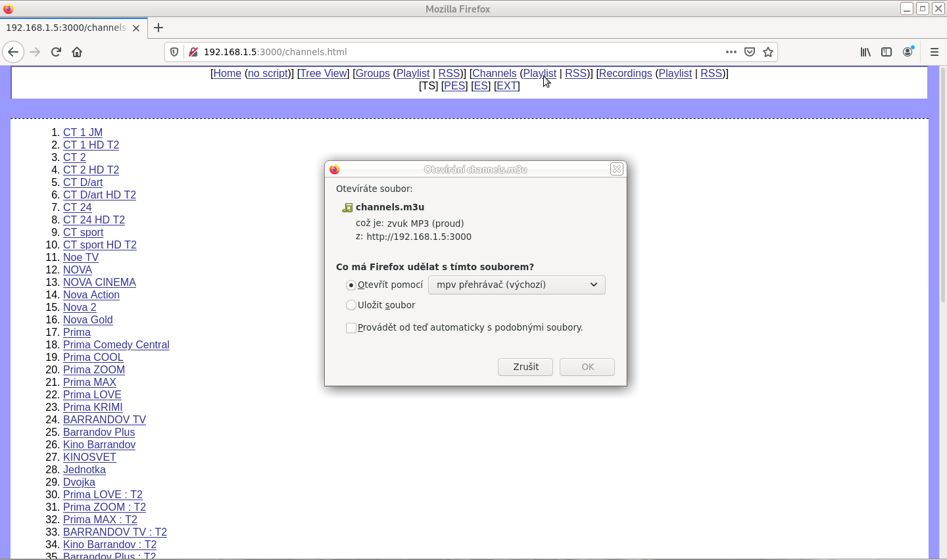Open the Recordings RSS link
The width and height of the screenshot is (947, 560).
(712, 74)
